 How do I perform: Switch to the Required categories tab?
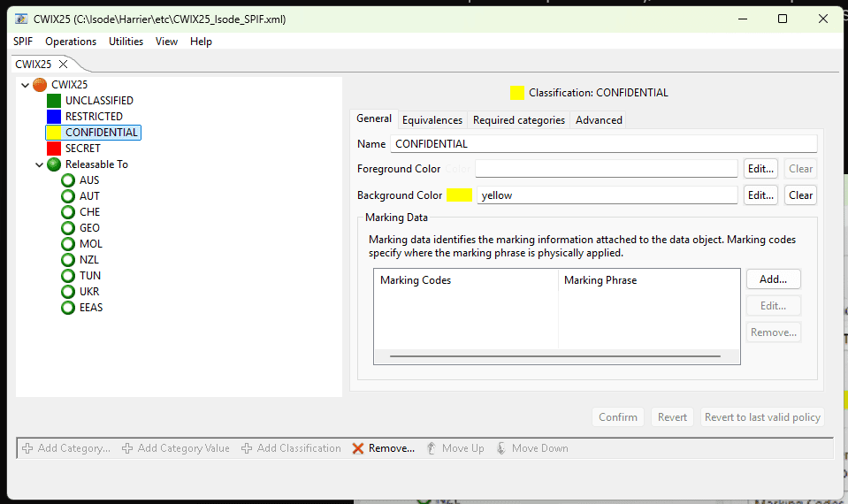[519, 120]
